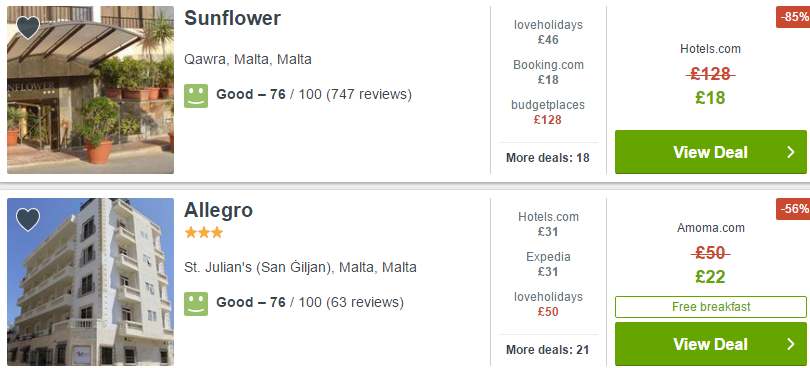
Task: Expand More deals: 21 for Allegro
Action: 548,350
